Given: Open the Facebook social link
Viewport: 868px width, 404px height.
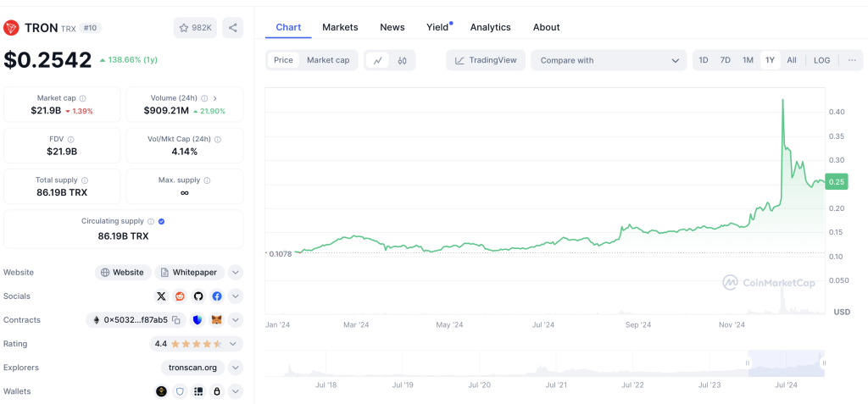Looking at the screenshot, I should coord(217,296).
